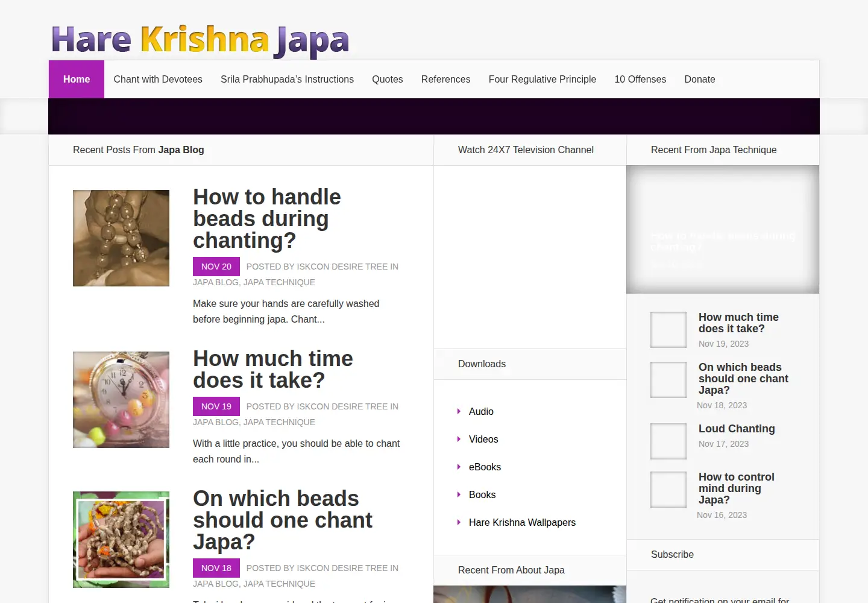Open the Donate page
The height and width of the screenshot is (603, 868).
(700, 79)
